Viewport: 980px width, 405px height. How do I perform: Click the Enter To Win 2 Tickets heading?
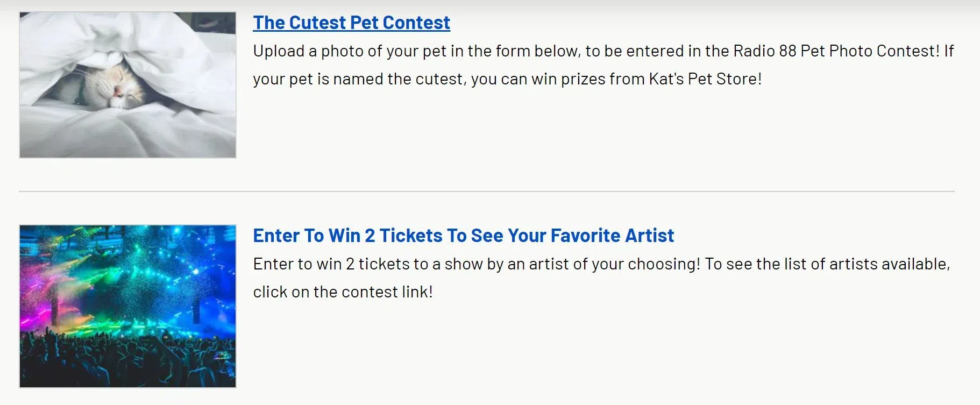[463, 236]
